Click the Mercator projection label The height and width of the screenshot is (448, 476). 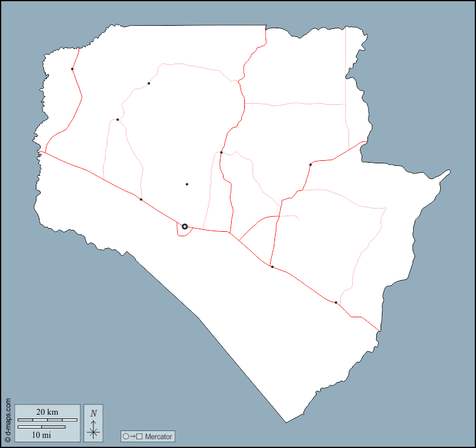(158, 436)
